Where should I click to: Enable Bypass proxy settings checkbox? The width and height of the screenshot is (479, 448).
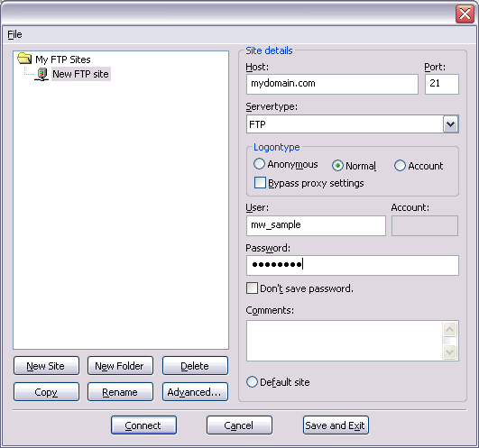(x=260, y=183)
